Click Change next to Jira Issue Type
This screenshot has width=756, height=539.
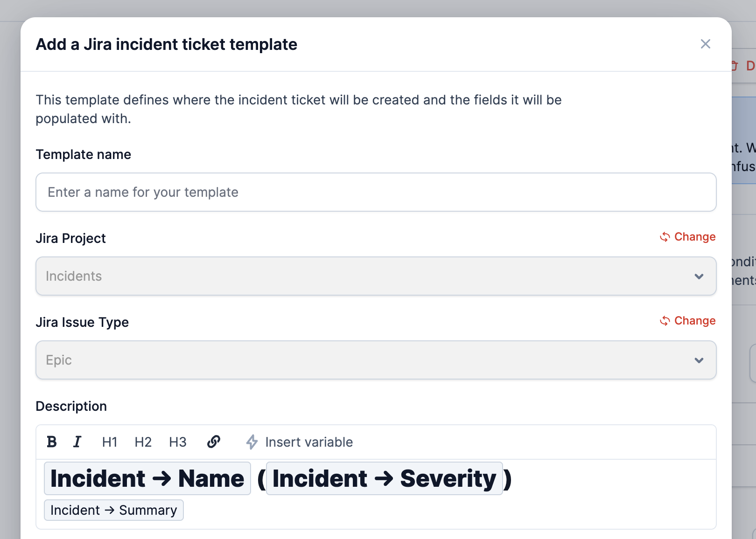[687, 321]
